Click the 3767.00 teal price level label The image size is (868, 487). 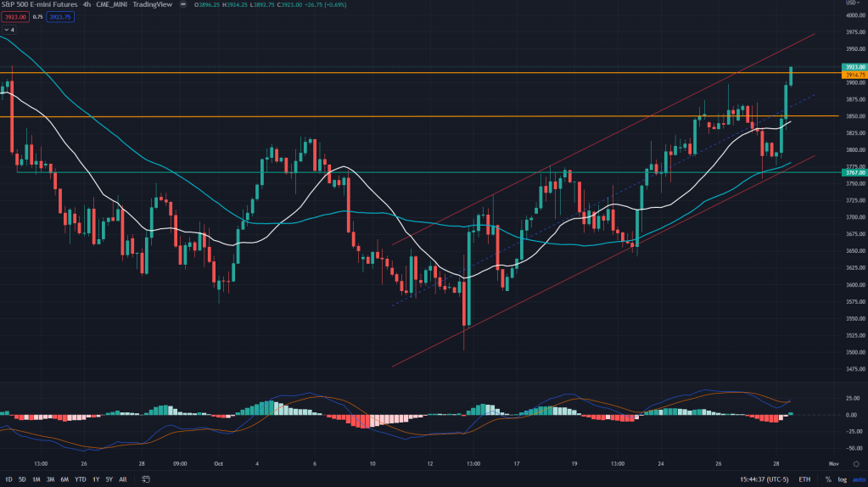pyautogui.click(x=854, y=172)
